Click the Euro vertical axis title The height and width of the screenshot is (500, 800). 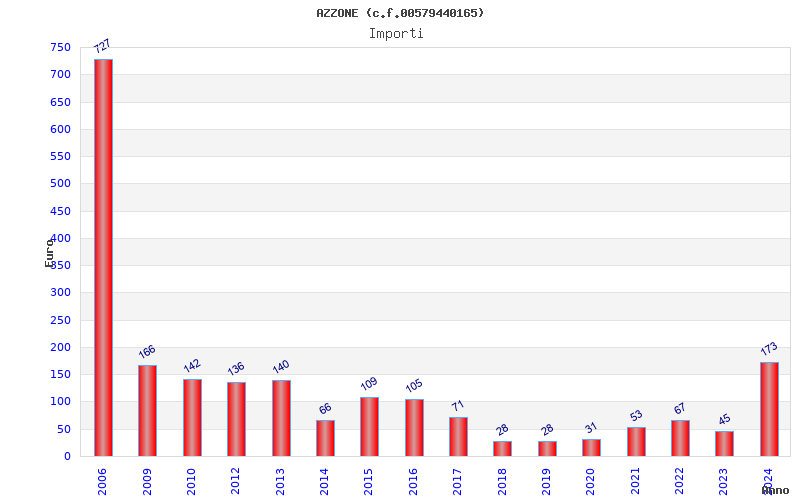(49, 253)
